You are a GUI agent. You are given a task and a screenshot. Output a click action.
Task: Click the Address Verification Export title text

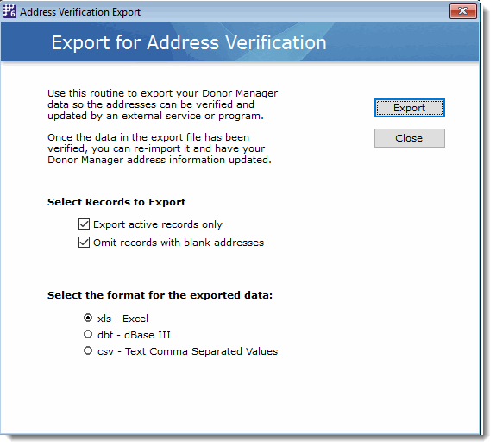[80, 12]
